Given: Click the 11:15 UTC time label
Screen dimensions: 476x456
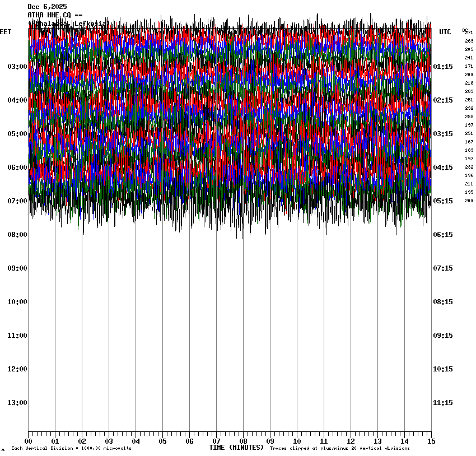Looking at the screenshot, I should [x=443, y=403].
